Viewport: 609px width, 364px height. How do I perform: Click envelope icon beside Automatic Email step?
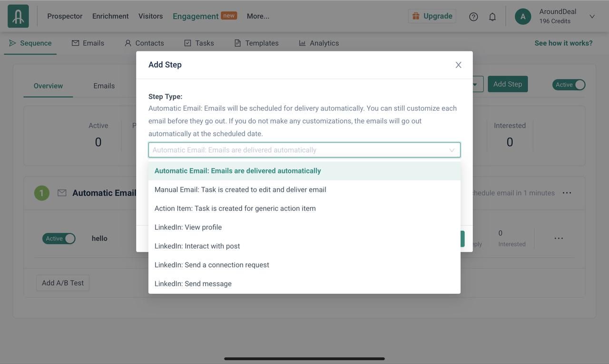click(62, 193)
